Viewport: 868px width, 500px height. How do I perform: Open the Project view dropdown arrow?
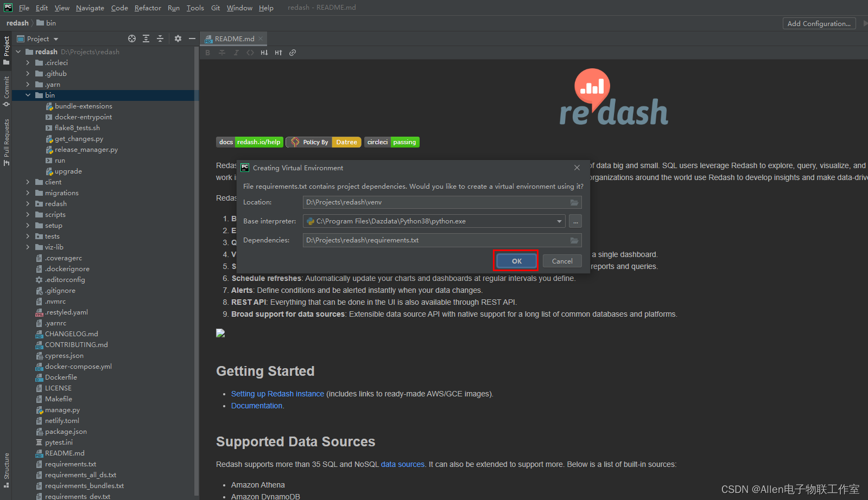pos(56,39)
